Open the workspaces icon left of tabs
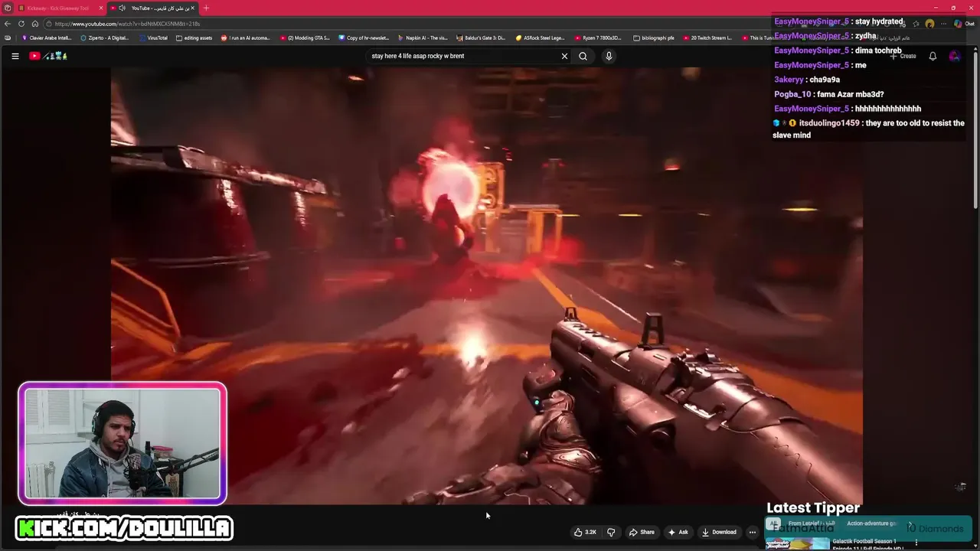The height and width of the screenshot is (551, 980). tap(8, 8)
